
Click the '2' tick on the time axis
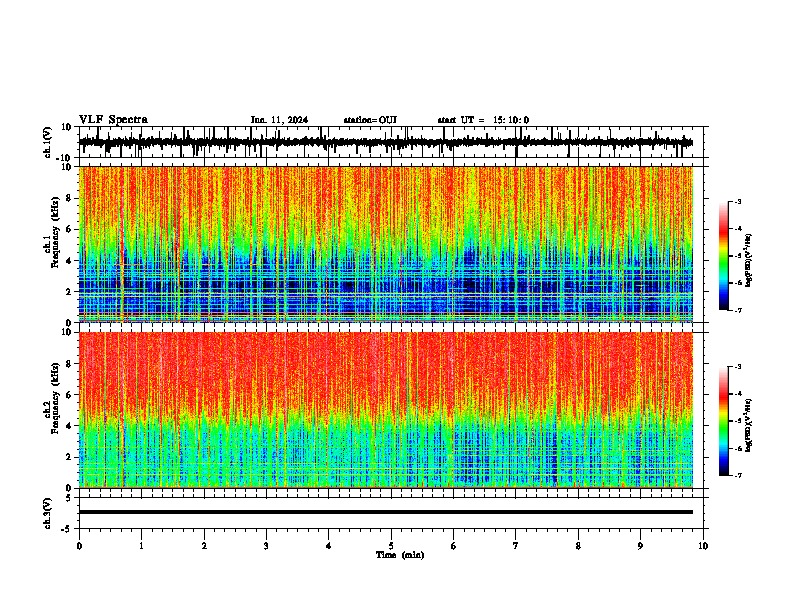coord(204,546)
